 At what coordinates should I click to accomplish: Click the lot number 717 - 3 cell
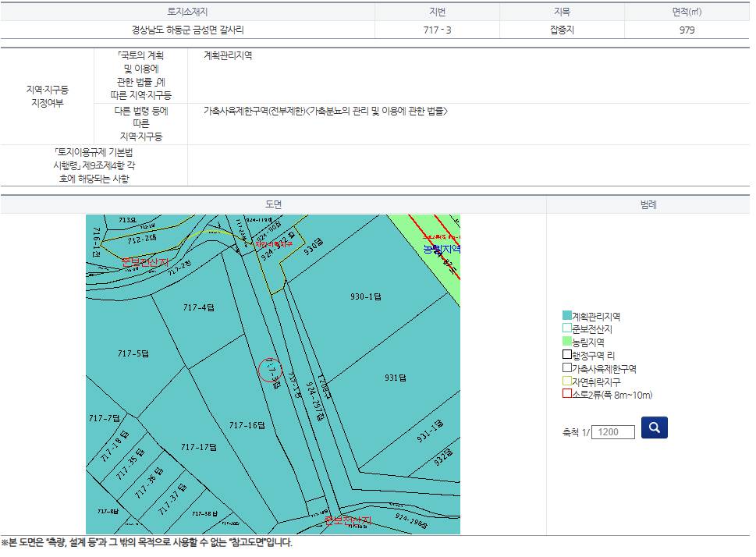point(438,30)
